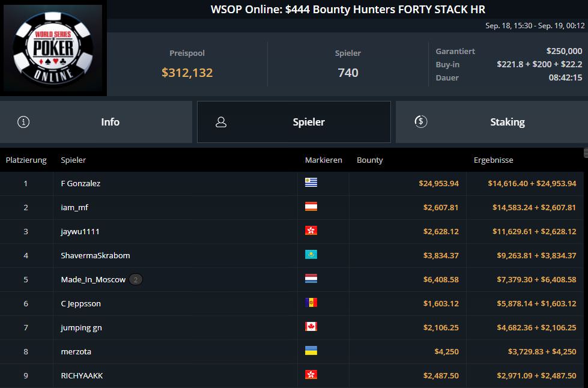Click the info circle icon

coord(23,122)
